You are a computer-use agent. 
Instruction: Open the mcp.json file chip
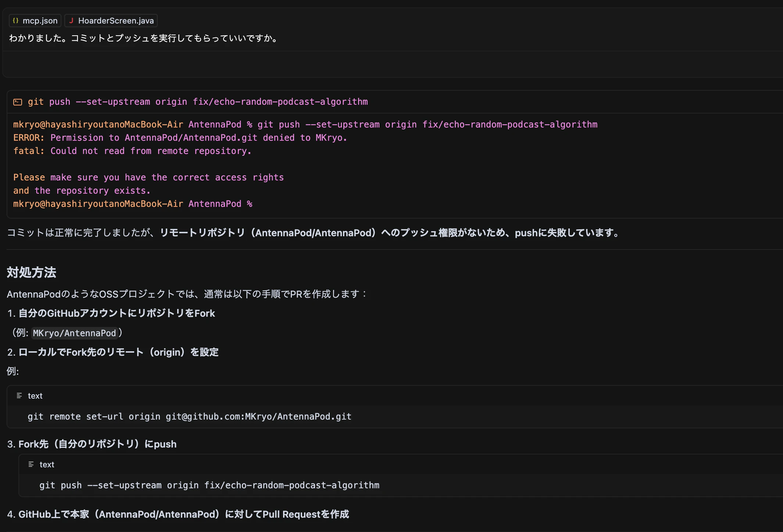(35, 21)
